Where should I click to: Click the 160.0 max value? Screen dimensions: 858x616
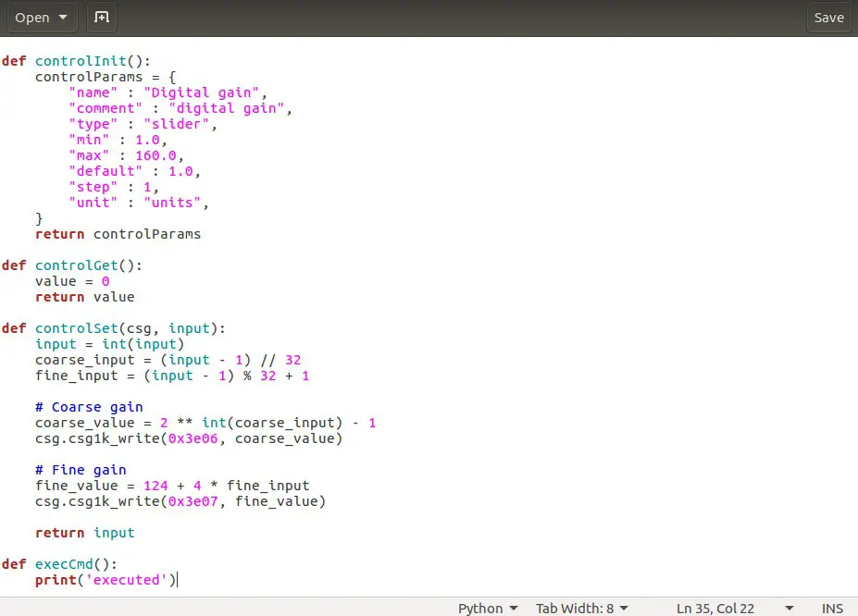pos(155,155)
